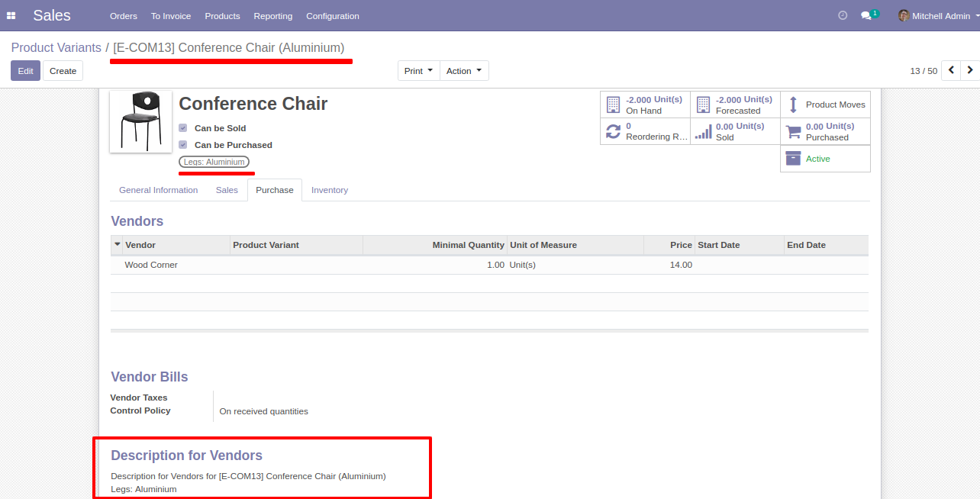The image size is (980, 499).
Task: Open the conversations chat icon
Action: [x=866, y=15]
